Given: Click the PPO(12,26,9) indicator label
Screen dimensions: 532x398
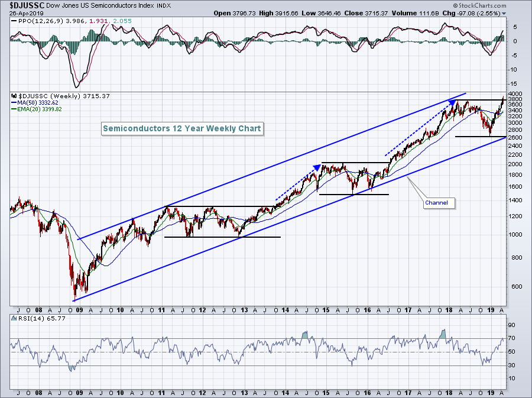Looking at the screenshot, I should point(41,21).
